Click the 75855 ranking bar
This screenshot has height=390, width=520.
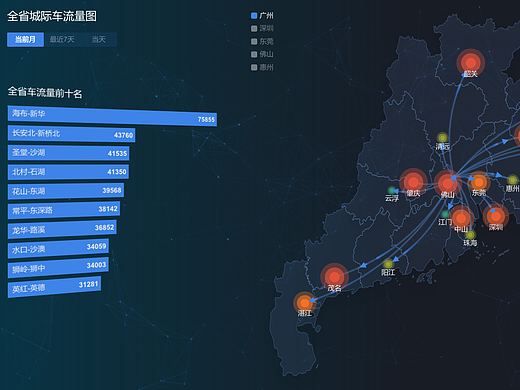[x=112, y=116]
